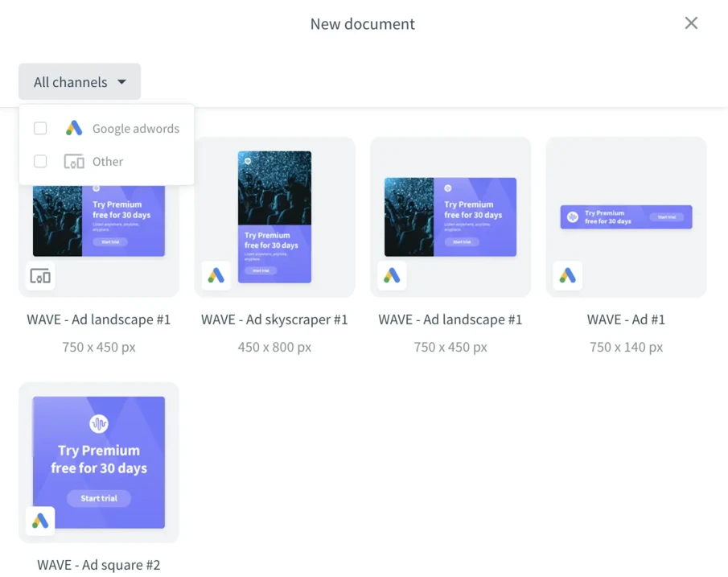Click the devices badge on first landscape template
This screenshot has height=577, width=728.
tap(40, 276)
